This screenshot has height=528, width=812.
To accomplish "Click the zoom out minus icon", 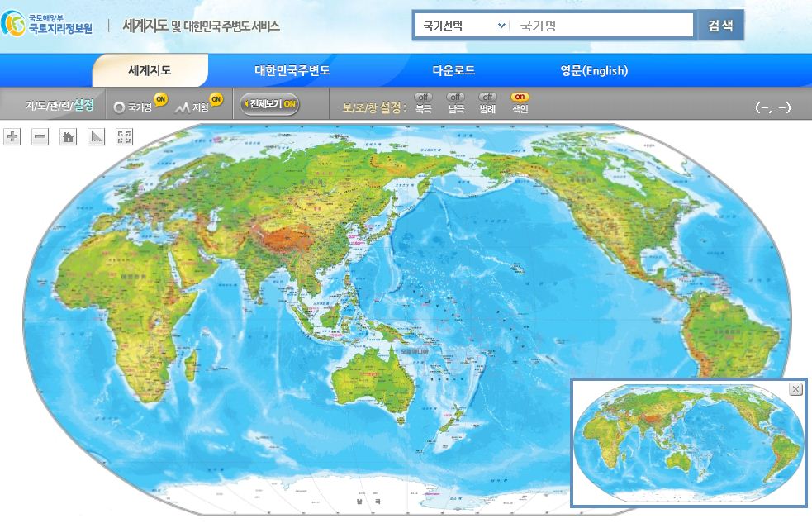I will (40, 137).
